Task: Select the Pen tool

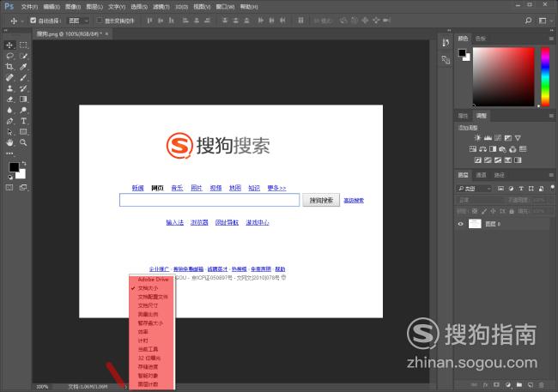Action: pos(9,121)
